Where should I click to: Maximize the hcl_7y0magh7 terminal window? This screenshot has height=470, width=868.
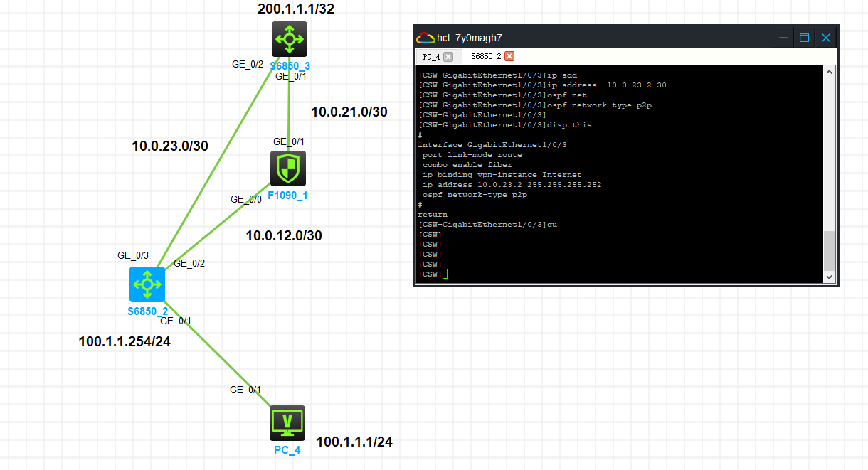[x=804, y=38]
